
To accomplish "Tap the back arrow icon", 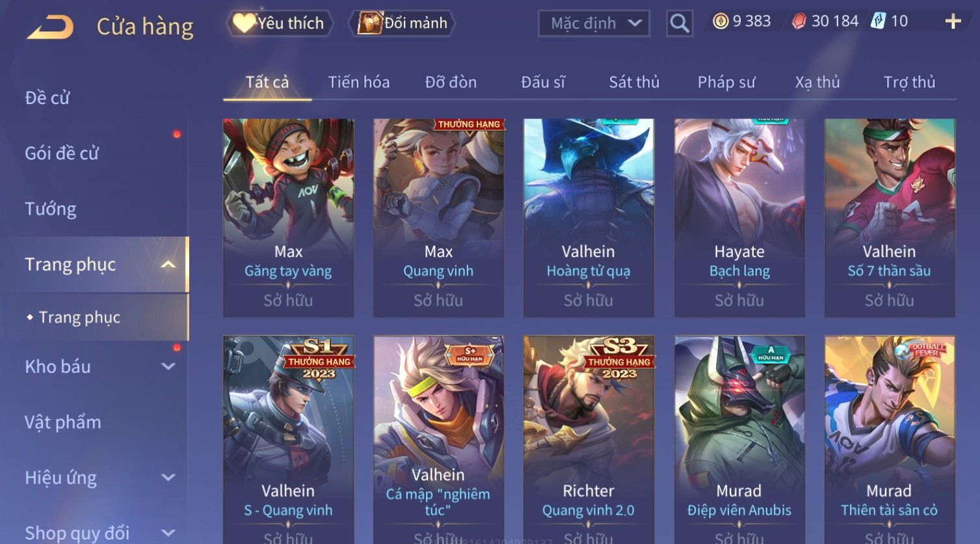I will coord(49,27).
